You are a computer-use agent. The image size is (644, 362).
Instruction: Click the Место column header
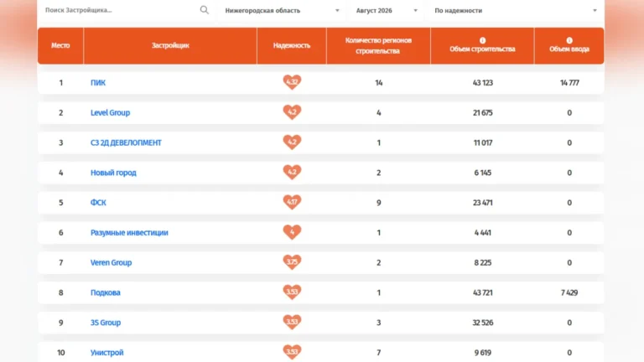[60, 45]
